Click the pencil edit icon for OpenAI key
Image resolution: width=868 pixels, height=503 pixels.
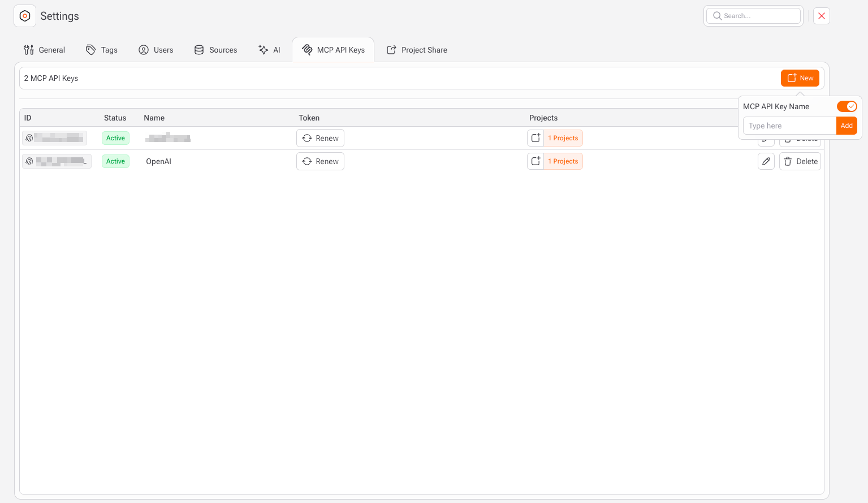click(x=766, y=161)
